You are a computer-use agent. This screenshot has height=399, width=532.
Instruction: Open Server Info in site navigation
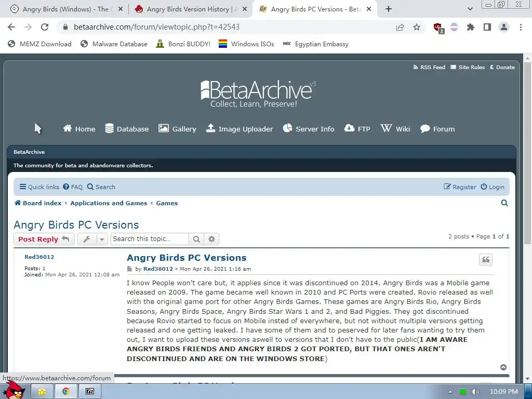click(x=309, y=129)
